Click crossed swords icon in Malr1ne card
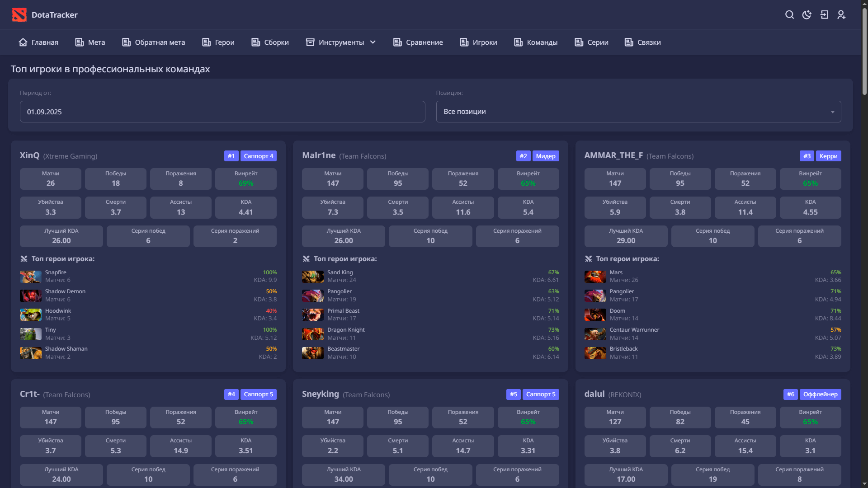The height and width of the screenshot is (488, 868). 306,259
